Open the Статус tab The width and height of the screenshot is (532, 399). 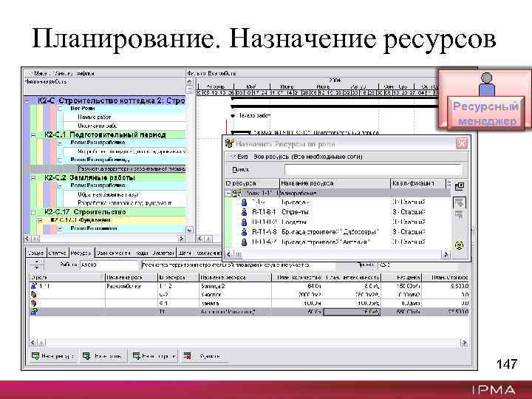pos(57,253)
